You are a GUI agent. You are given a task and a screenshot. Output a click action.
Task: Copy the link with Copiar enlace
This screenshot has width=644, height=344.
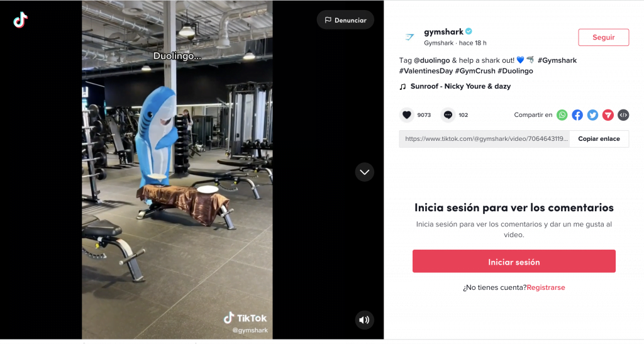point(599,139)
